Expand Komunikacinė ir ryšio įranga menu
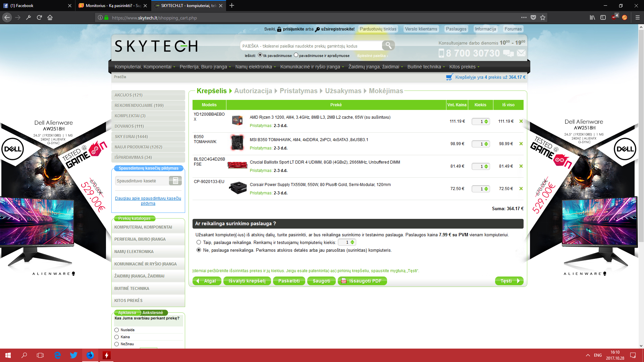This screenshot has width=644, height=362. pyautogui.click(x=312, y=67)
